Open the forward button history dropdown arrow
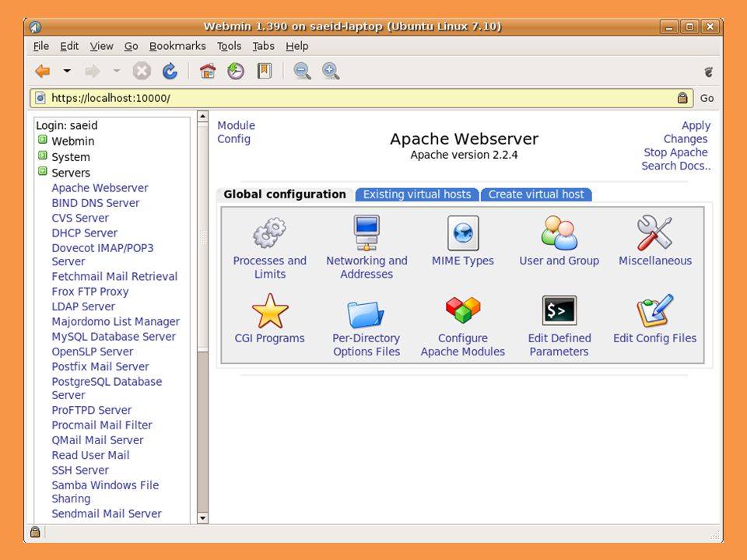Viewport: 747px width, 560px height. coord(117,71)
